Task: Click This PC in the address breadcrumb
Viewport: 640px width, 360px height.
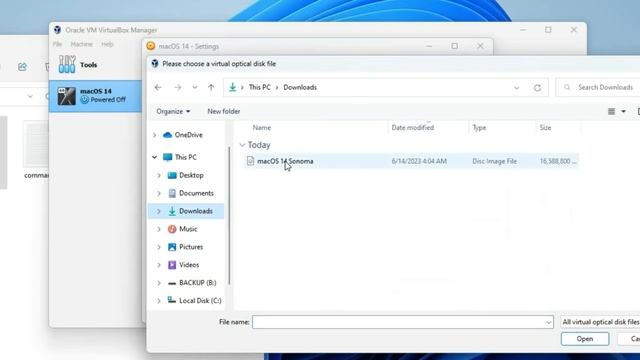Action: 260,87
